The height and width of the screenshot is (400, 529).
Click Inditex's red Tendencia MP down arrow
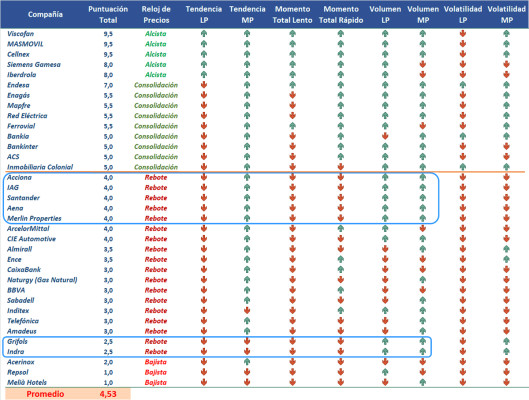click(x=247, y=310)
